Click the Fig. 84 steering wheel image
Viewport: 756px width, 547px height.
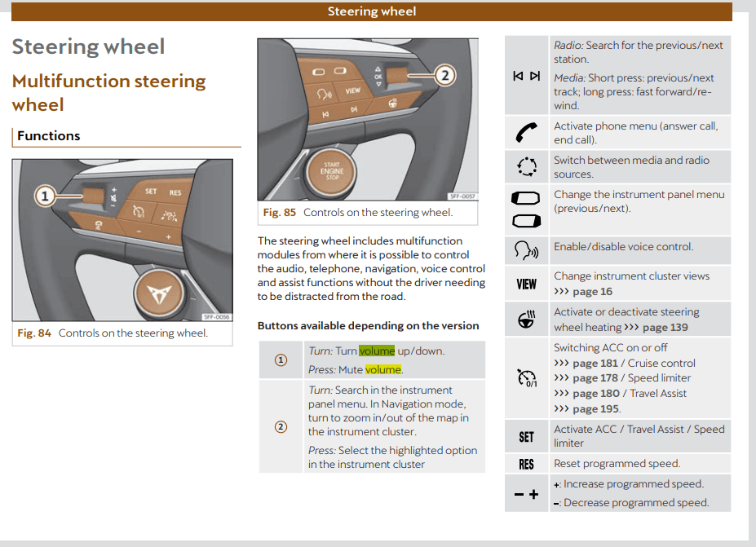(x=122, y=240)
